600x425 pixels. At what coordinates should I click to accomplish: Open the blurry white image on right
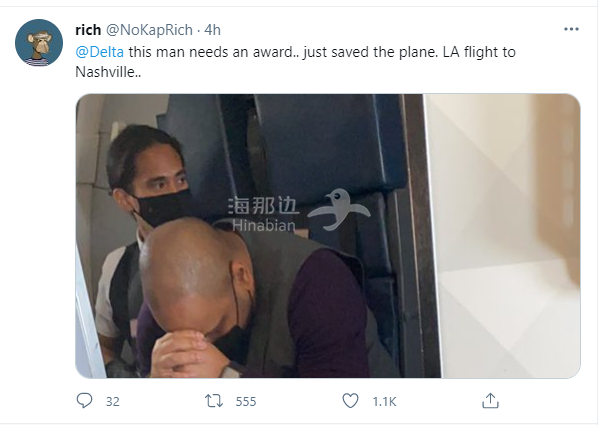[502, 236]
